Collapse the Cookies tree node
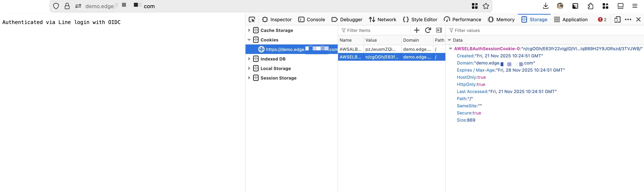The image size is (644, 192). coord(249,40)
